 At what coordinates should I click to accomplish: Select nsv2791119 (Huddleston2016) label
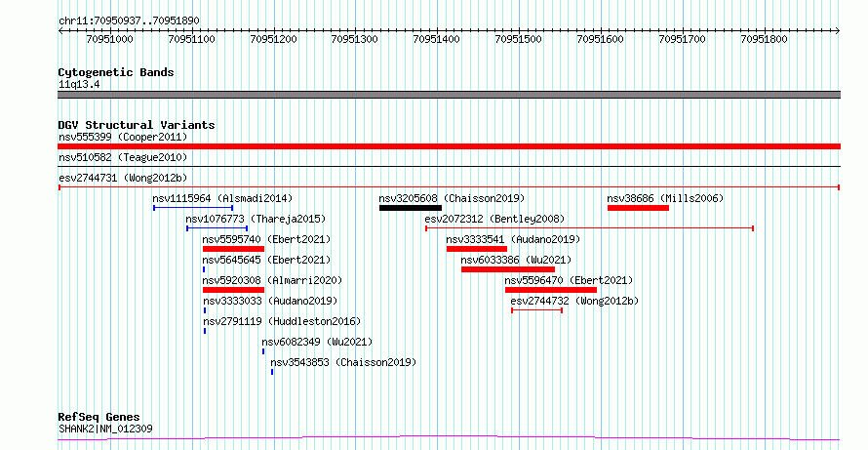click(x=282, y=321)
